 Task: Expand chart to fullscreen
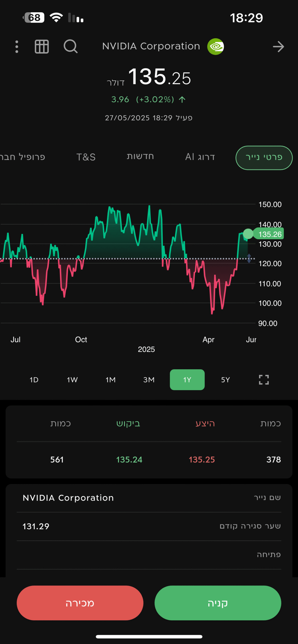tap(264, 380)
